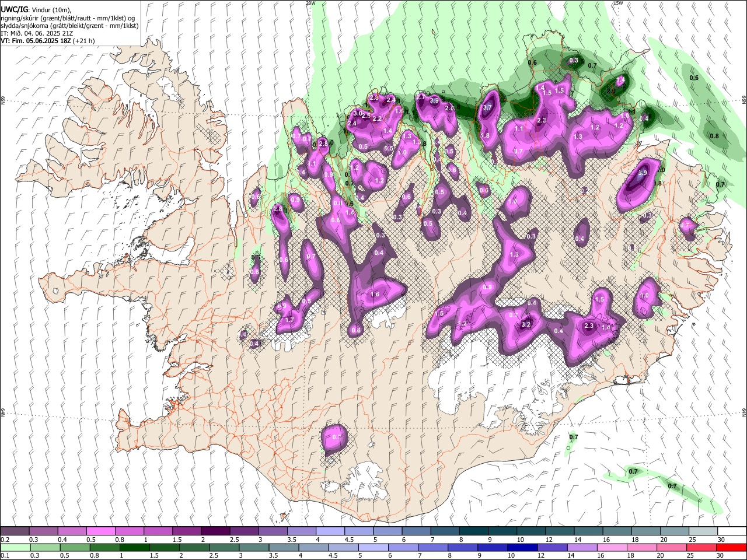Click the "2.0" rain value in the northeast
The image size is (747, 560).
611,92
